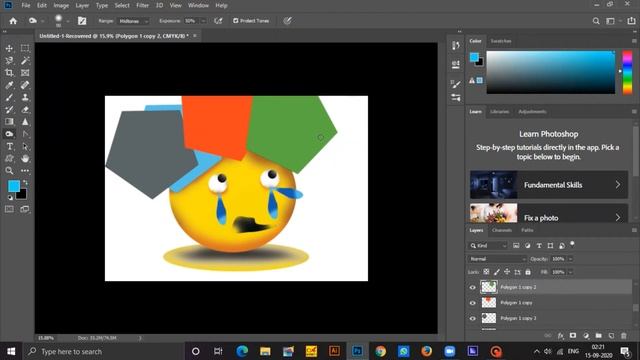
Task: Hide the Polygon 1 copy 2 top layer
Action: 473,287
